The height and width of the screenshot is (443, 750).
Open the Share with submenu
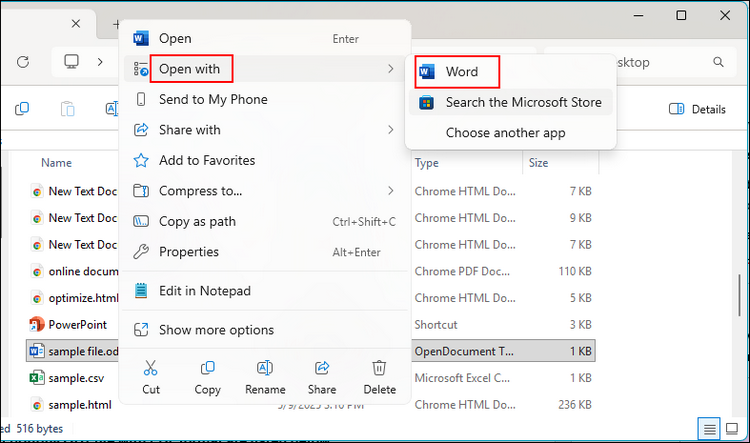265,130
